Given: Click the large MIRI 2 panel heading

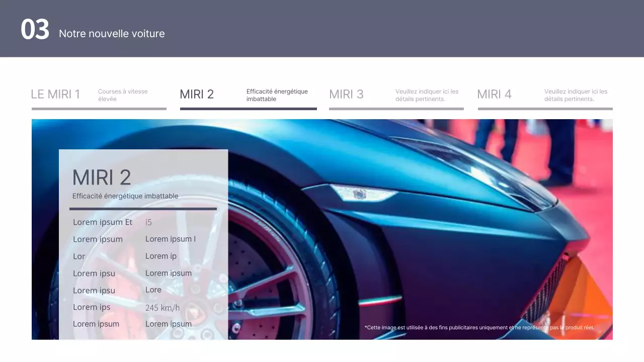Looking at the screenshot, I should (x=102, y=177).
